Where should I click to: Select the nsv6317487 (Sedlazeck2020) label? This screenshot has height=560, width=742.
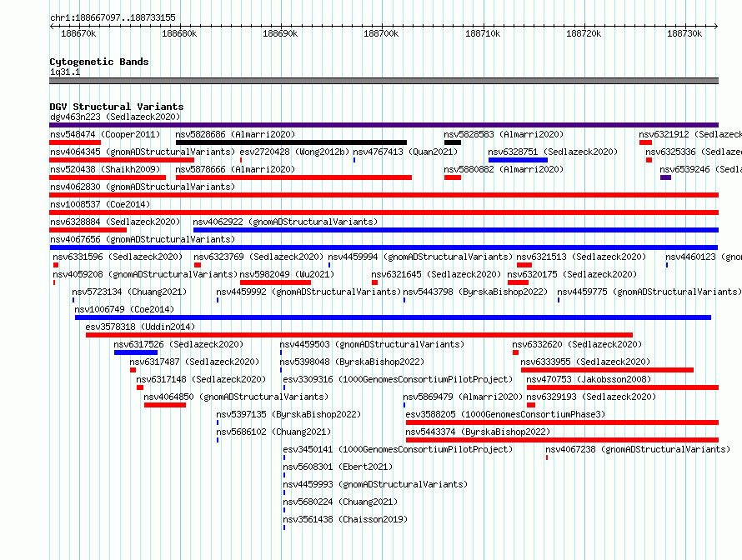(x=194, y=362)
